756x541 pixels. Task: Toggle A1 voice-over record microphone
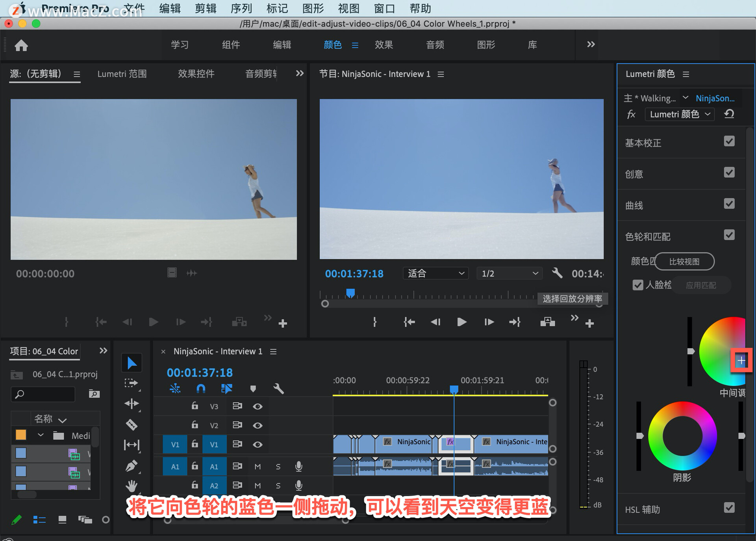pyautogui.click(x=299, y=467)
